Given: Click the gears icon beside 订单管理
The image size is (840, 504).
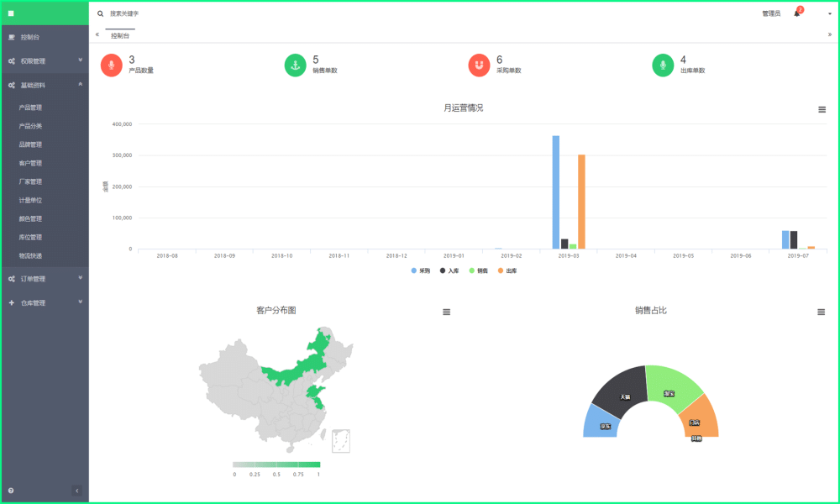Looking at the screenshot, I should point(11,279).
